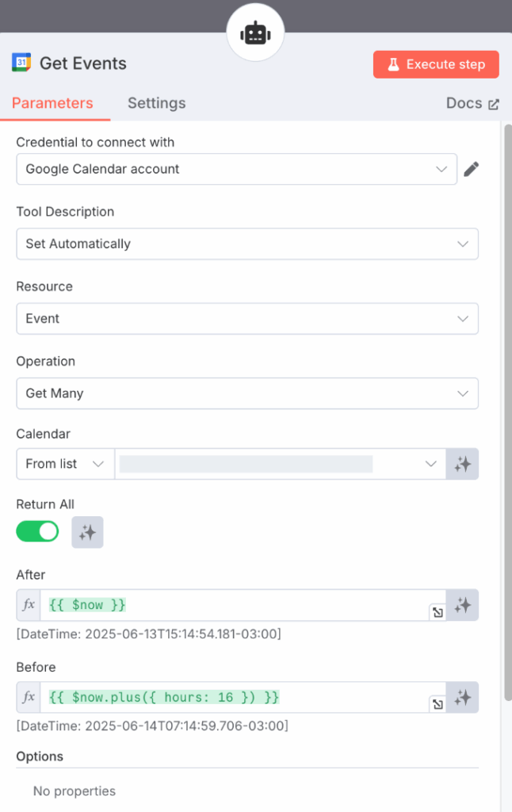Open the Credential to connect with dropdown
512x812 pixels.
coord(236,169)
